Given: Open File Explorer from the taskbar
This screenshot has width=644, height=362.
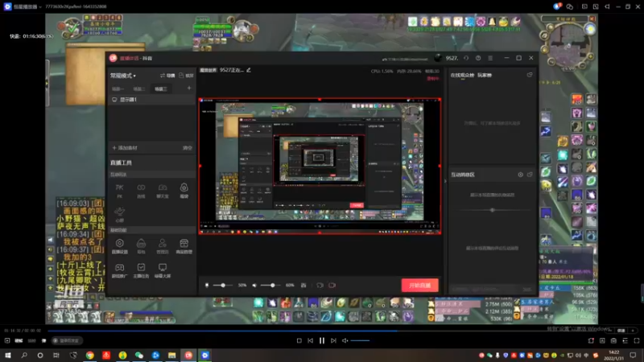Looking at the screenshot, I should point(172,356).
